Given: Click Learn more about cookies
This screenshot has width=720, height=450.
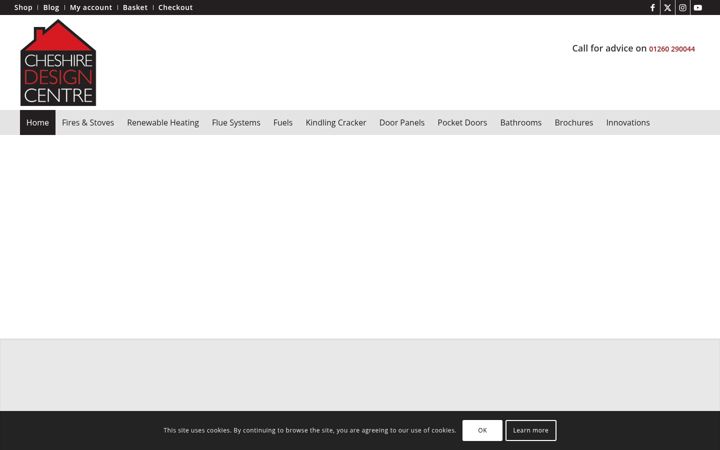Looking at the screenshot, I should pos(531,430).
